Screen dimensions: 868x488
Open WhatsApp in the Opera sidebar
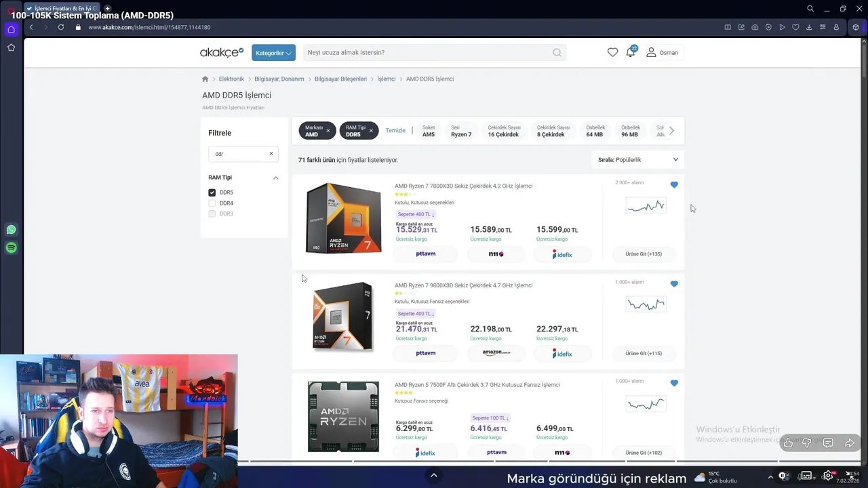coord(11,230)
